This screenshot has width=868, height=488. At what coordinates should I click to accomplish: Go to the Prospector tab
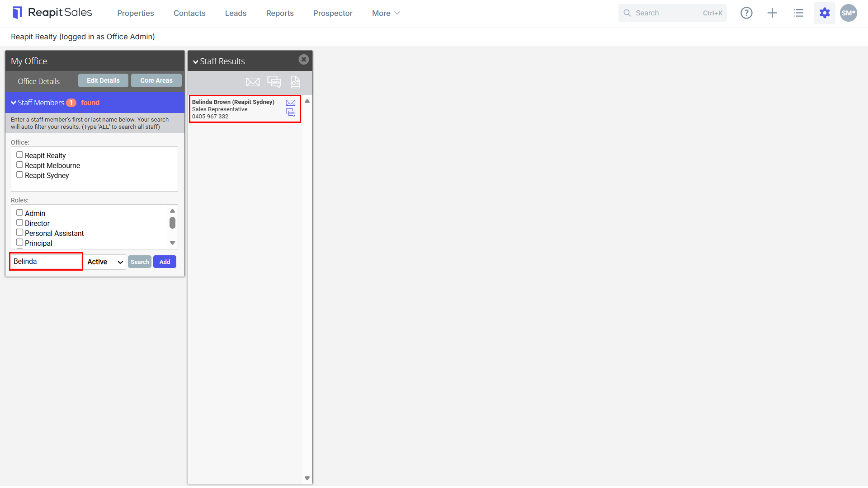333,13
